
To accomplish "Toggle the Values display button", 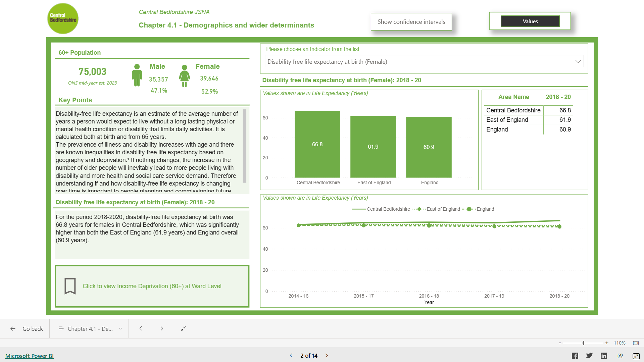I will [530, 21].
